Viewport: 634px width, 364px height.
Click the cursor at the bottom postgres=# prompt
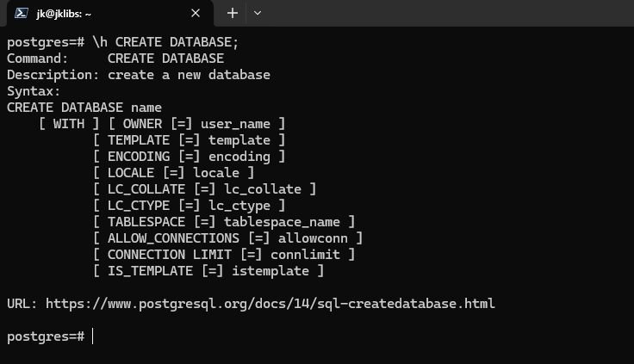(92, 336)
